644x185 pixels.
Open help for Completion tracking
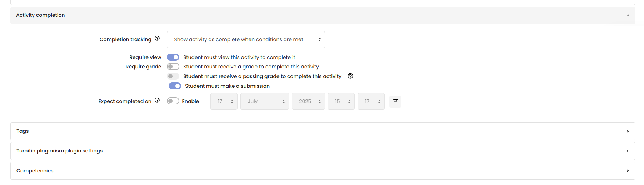click(157, 39)
